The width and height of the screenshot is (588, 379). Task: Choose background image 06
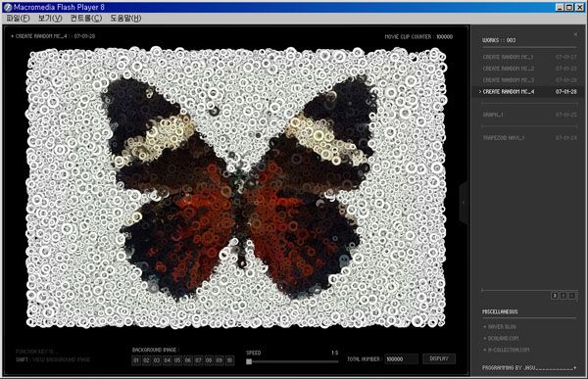point(188,360)
